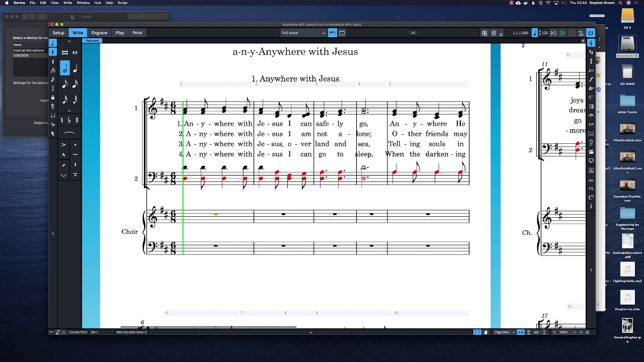Toggle tuplets input
Image resolution: width=644 pixels, height=362 pixels.
pos(53,70)
